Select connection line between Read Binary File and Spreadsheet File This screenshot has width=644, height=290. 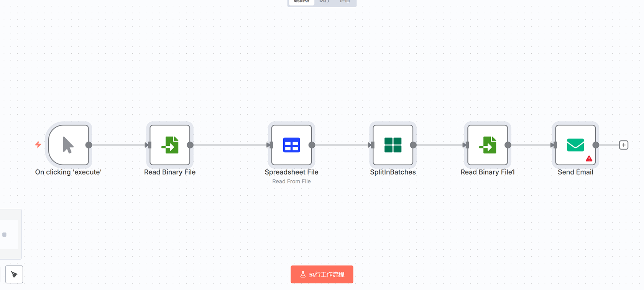[x=230, y=145]
